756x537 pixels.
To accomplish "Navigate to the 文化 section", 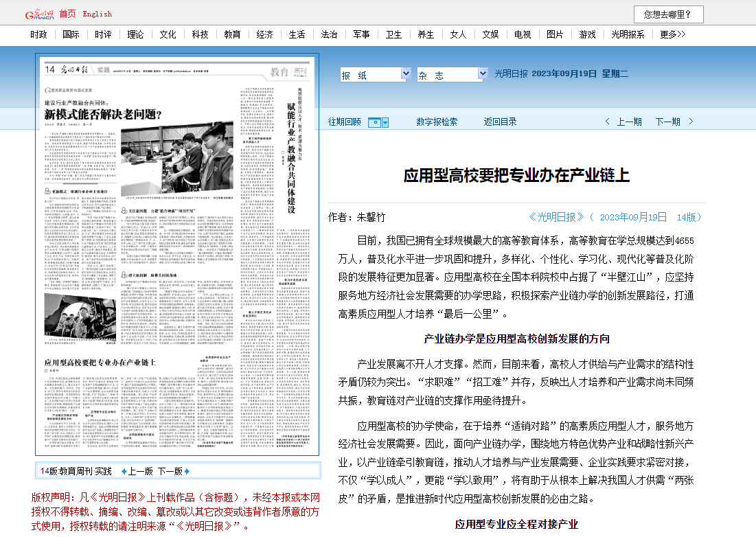I will (x=168, y=34).
